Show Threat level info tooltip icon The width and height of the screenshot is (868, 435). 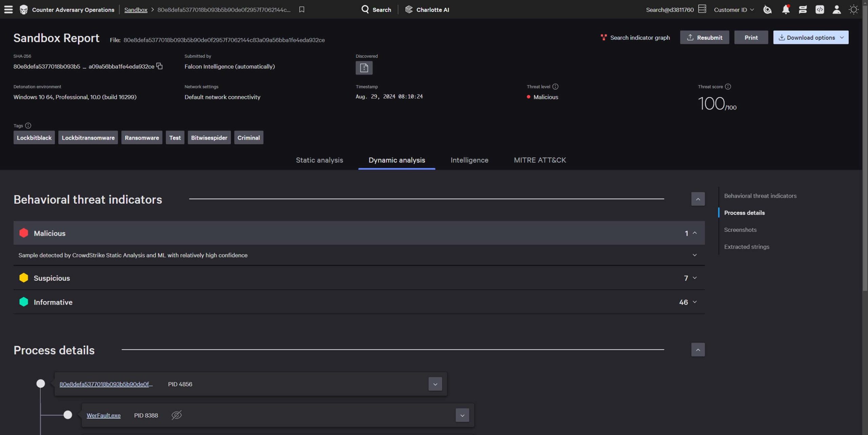555,87
